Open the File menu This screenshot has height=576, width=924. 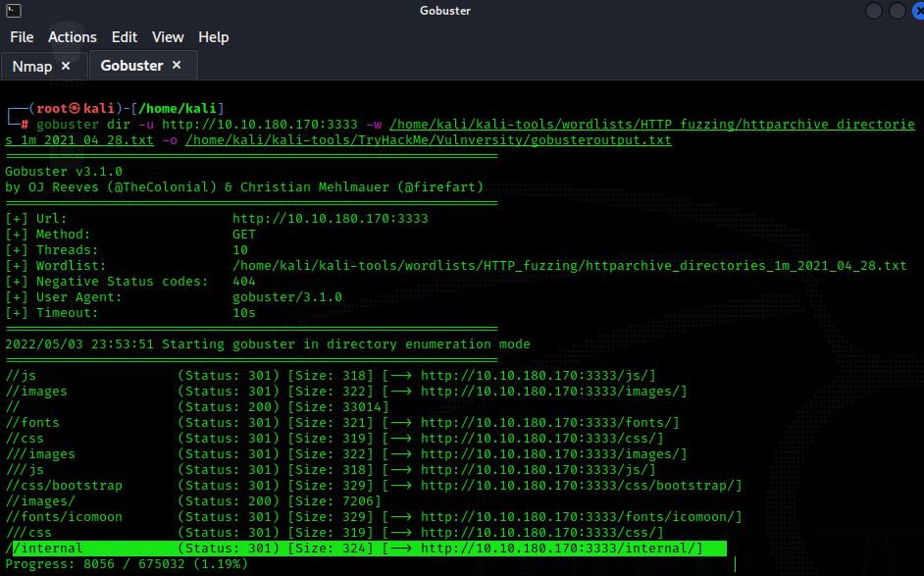pyautogui.click(x=22, y=37)
